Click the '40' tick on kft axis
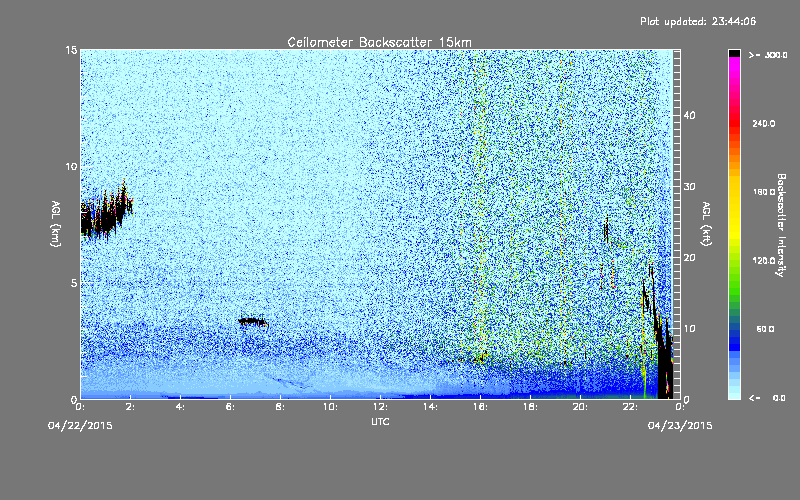Screen dimensions: 800x500 (x=689, y=115)
